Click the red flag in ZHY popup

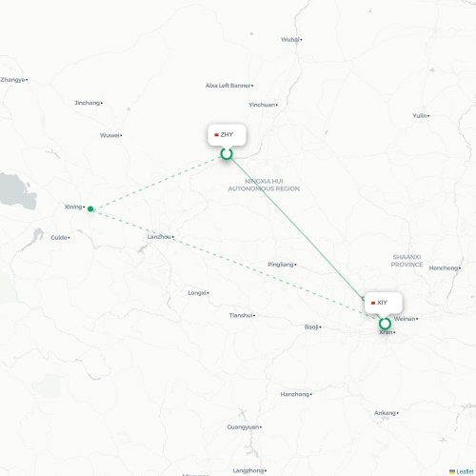click(x=216, y=135)
